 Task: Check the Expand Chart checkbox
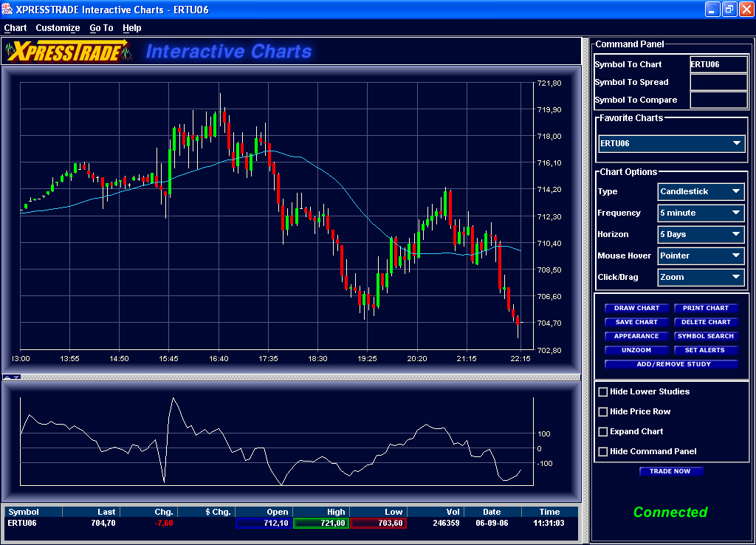click(602, 432)
